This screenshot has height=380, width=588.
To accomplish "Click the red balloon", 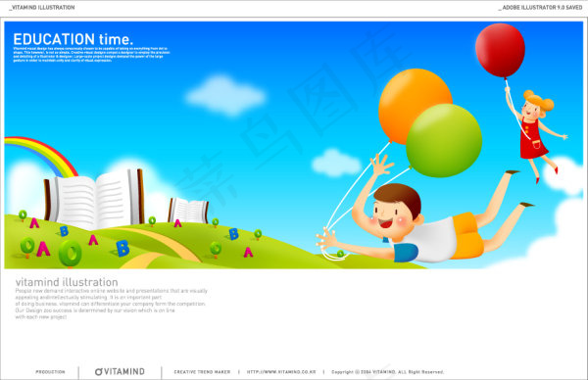I will pos(500,50).
